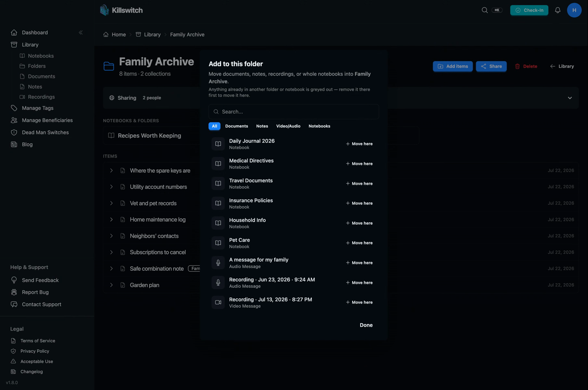Click Sharing globe icon

click(x=112, y=98)
